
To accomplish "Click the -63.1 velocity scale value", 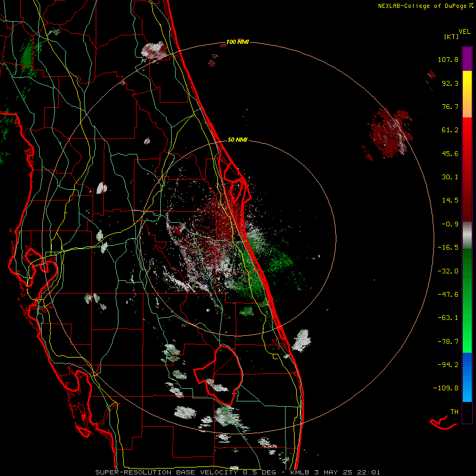I will pyautogui.click(x=448, y=318).
